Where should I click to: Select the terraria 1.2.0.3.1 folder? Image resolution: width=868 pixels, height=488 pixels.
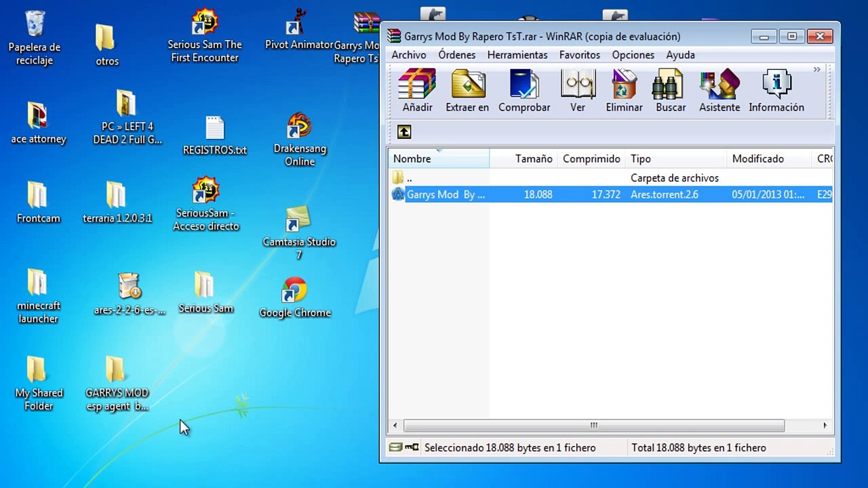click(117, 202)
